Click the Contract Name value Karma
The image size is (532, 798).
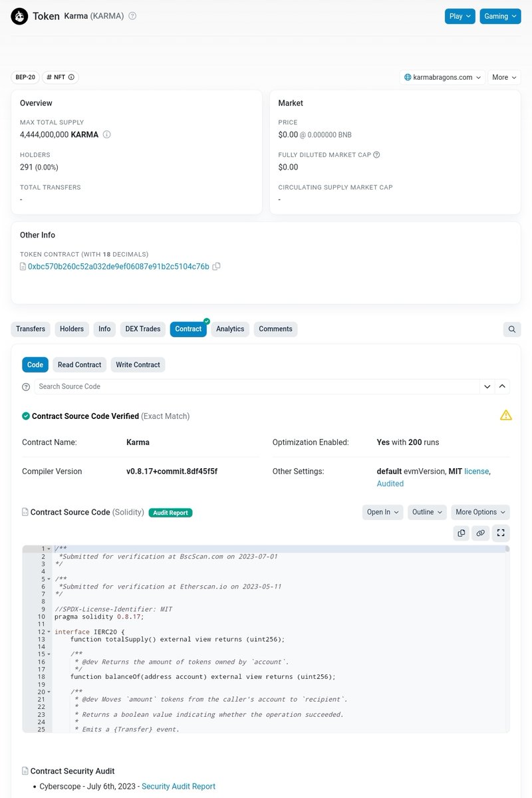point(138,442)
